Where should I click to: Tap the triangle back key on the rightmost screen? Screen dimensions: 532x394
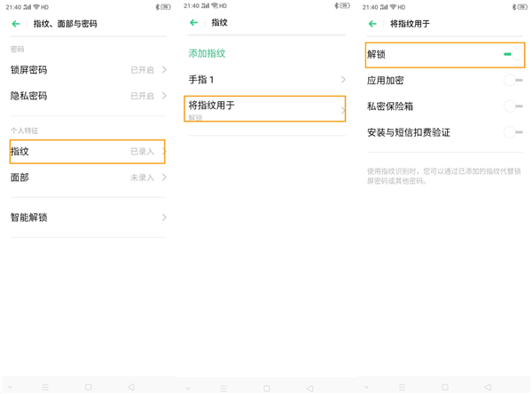coord(488,388)
